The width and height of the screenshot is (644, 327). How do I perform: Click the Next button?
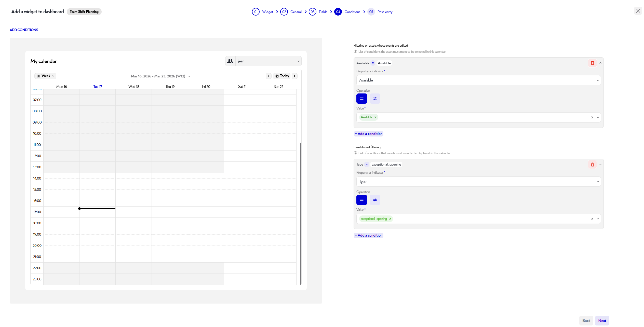pos(602,320)
